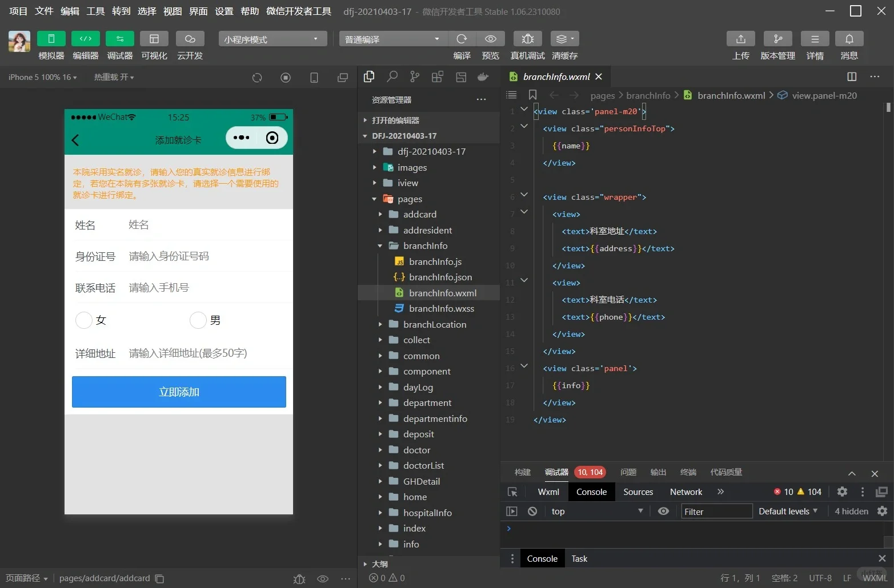Clear the console
This screenshot has height=588, width=894.
(x=532, y=512)
